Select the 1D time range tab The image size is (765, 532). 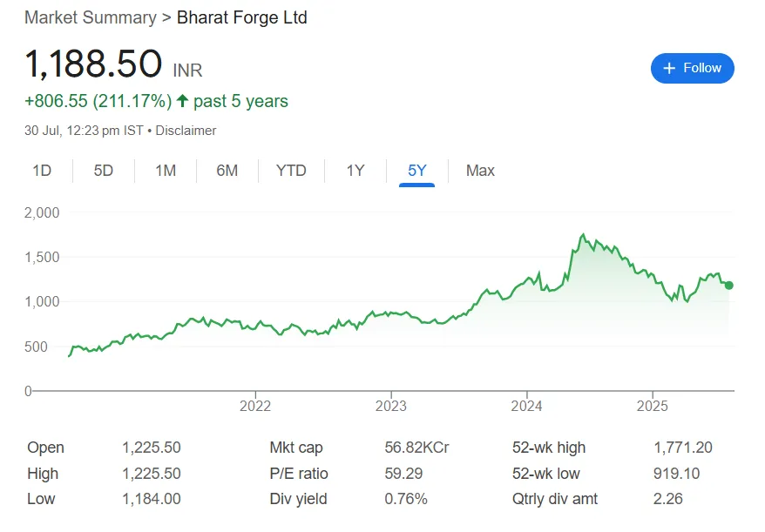pyautogui.click(x=42, y=171)
